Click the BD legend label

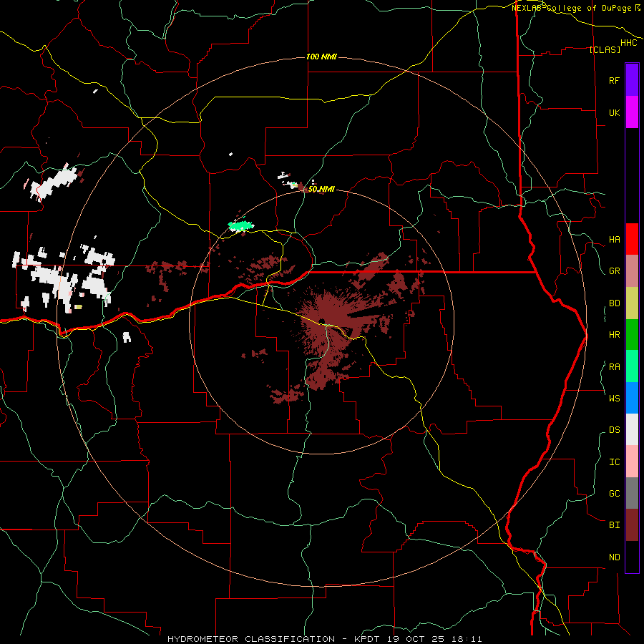(614, 303)
